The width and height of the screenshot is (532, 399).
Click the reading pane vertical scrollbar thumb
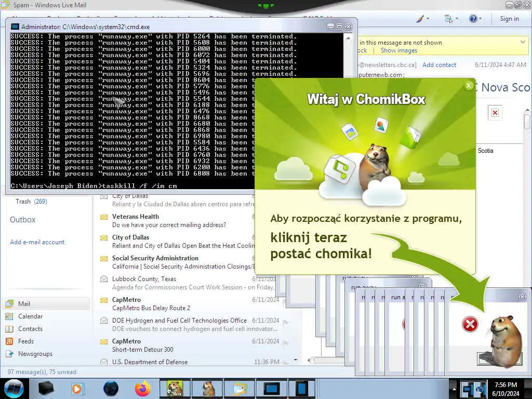pos(527,122)
